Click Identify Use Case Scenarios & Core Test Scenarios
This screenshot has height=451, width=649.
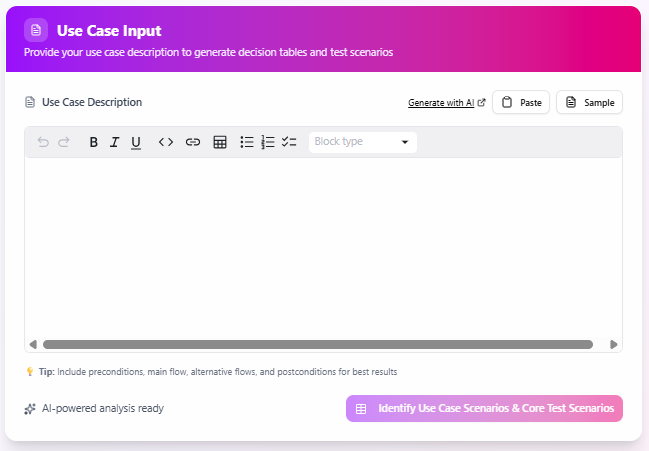(484, 409)
